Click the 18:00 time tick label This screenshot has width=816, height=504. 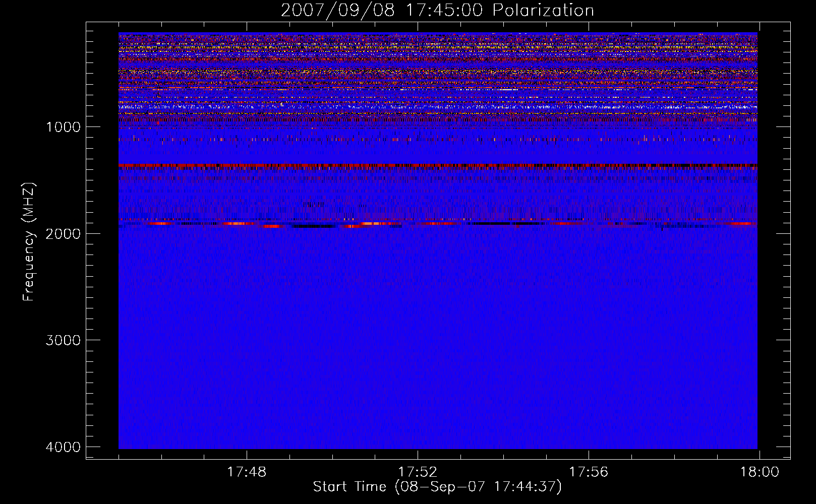pyautogui.click(x=760, y=472)
